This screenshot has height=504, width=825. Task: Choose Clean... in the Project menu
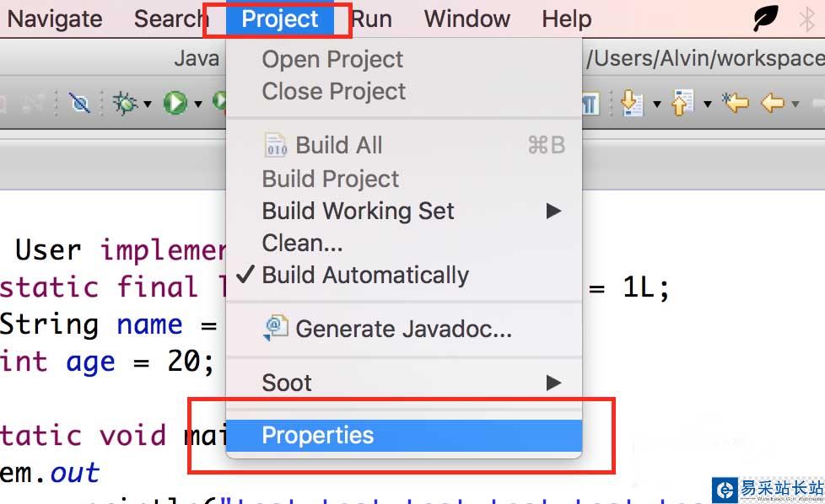[x=302, y=244]
